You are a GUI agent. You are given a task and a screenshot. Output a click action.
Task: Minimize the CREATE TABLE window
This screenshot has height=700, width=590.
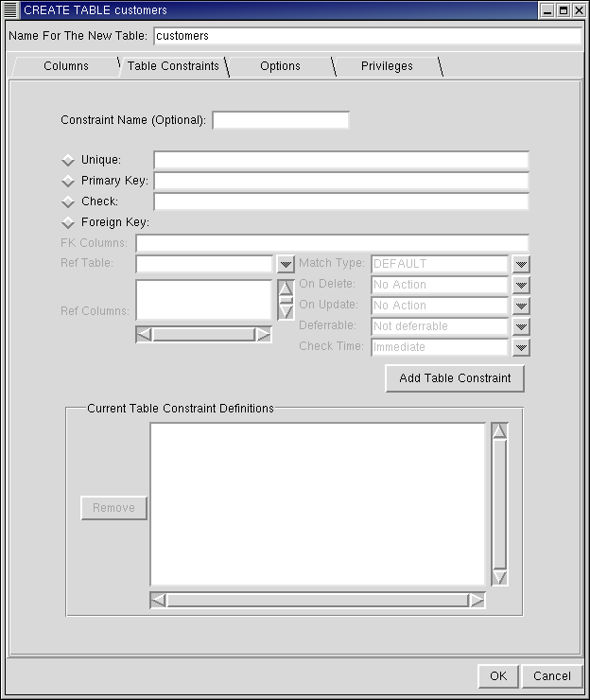pyautogui.click(x=547, y=10)
